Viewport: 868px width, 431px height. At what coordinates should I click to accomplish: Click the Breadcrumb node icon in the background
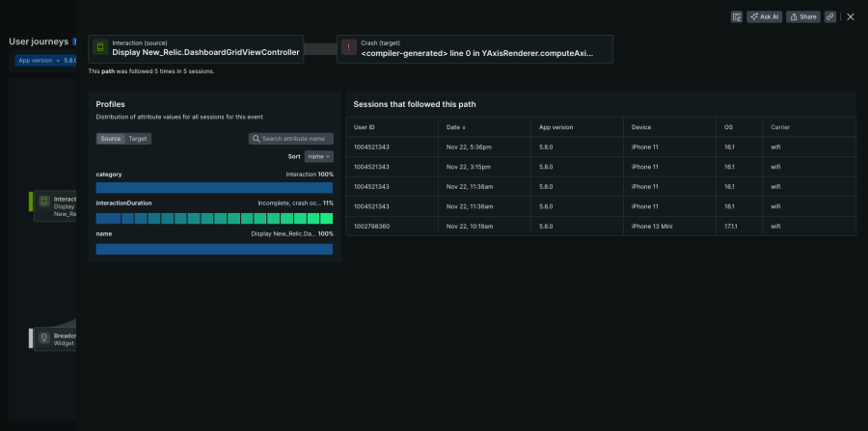point(43,338)
